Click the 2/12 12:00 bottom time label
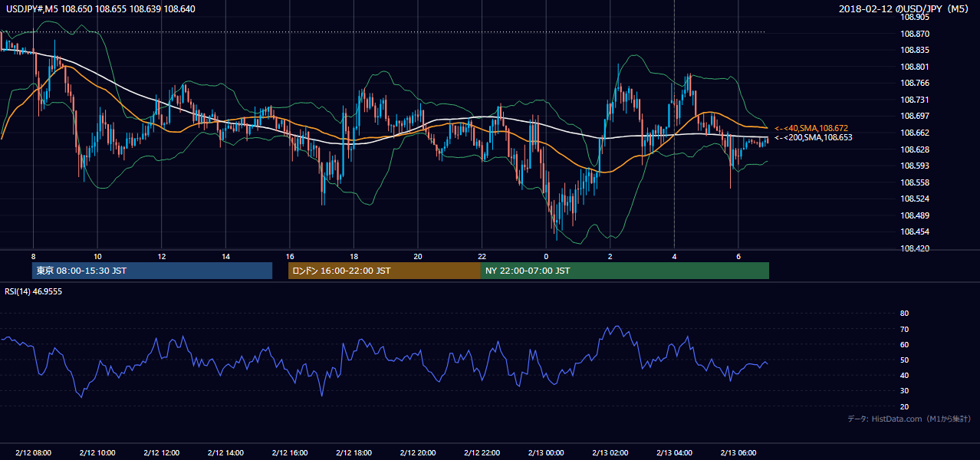 161,453
